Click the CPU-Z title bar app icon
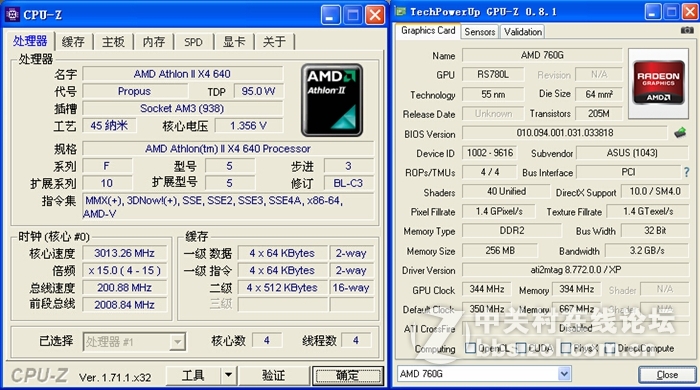Image resolution: width=700 pixels, height=390 pixels. coord(12,15)
